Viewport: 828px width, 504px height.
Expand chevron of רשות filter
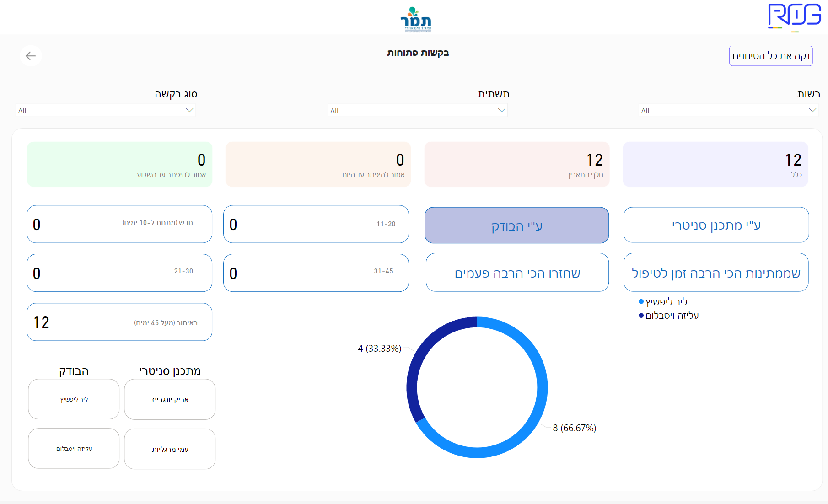(x=812, y=110)
